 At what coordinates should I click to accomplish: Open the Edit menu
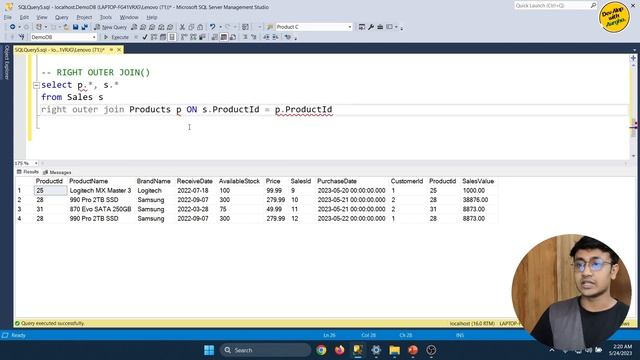coord(24,17)
